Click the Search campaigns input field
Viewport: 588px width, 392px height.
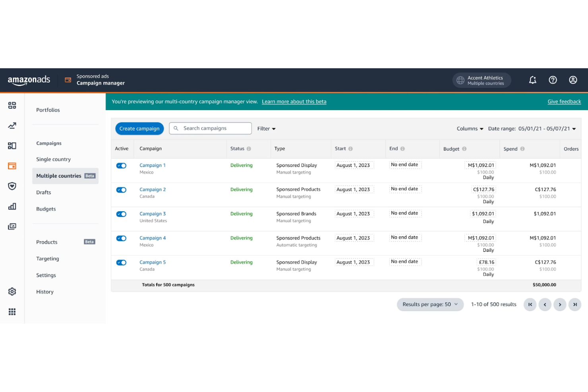[215, 128]
